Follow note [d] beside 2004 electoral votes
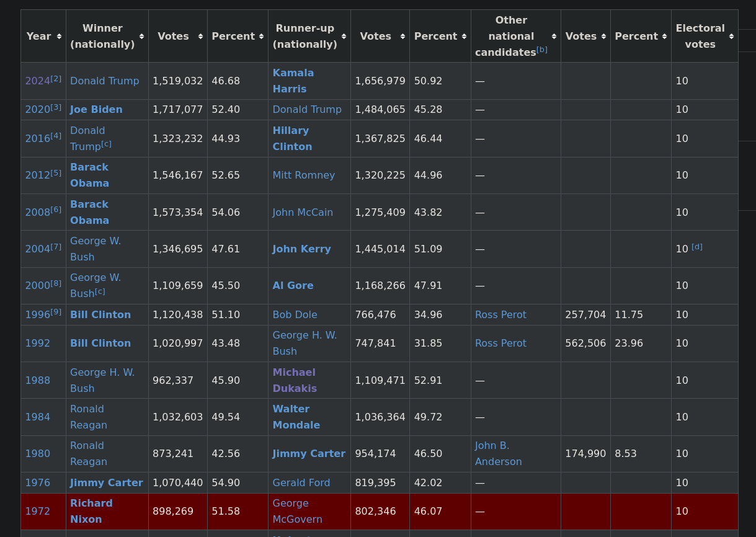 [697, 246]
